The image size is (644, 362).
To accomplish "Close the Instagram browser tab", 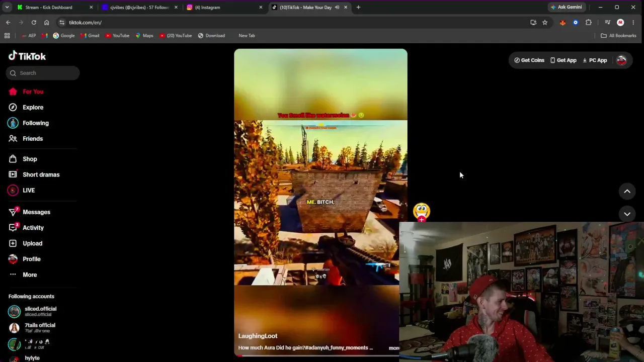I will click(261, 7).
